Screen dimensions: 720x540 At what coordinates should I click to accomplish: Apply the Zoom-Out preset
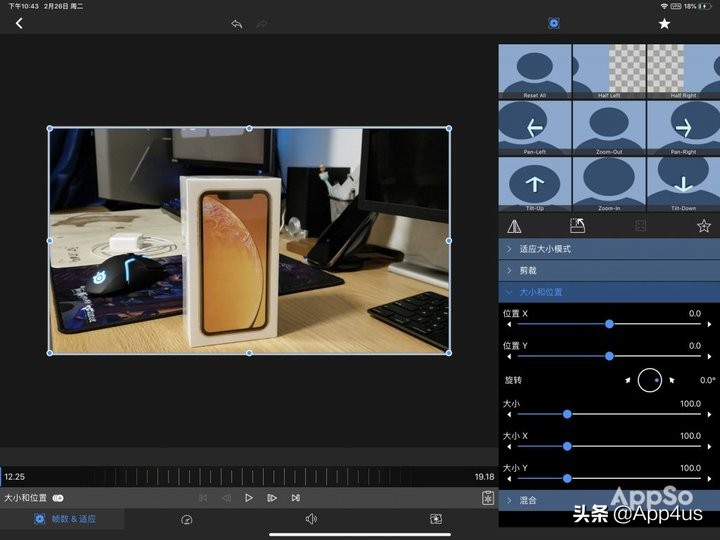coord(609,128)
